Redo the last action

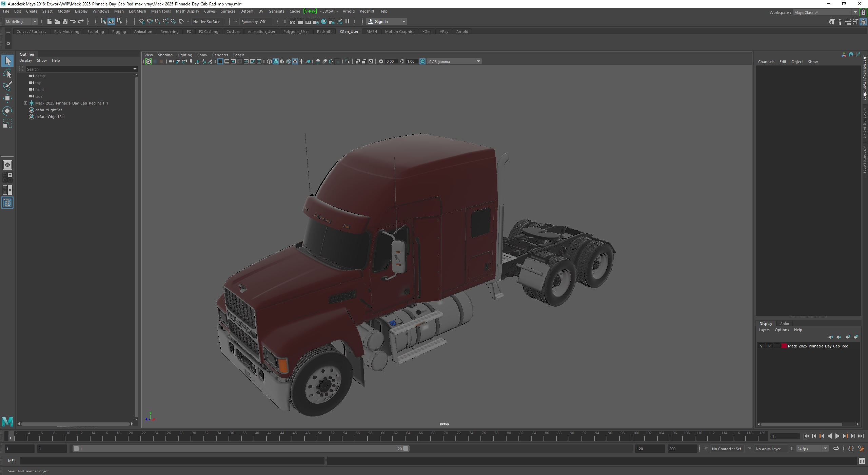click(x=81, y=21)
